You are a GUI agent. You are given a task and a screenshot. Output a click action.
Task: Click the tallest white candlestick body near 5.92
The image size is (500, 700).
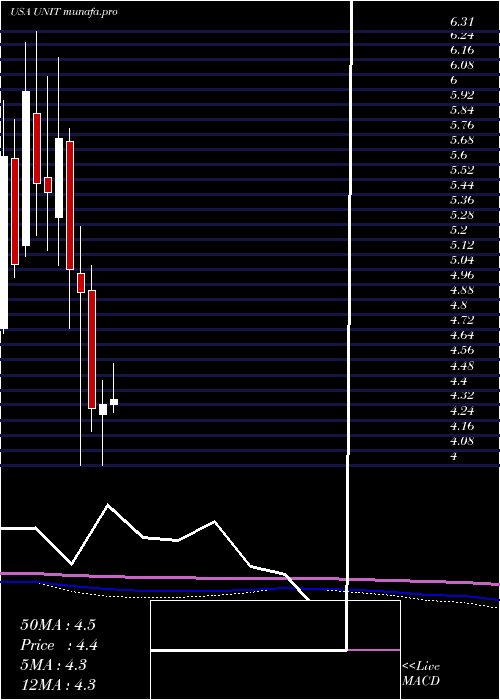click(x=26, y=168)
